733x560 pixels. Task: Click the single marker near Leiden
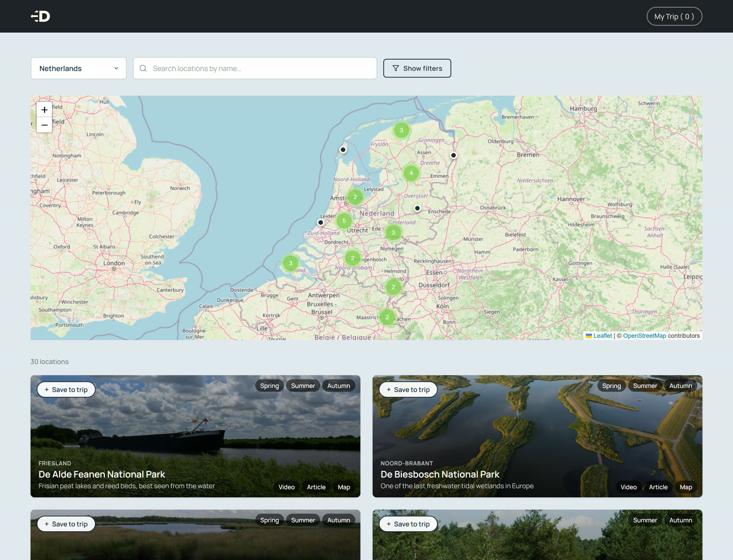point(321,223)
